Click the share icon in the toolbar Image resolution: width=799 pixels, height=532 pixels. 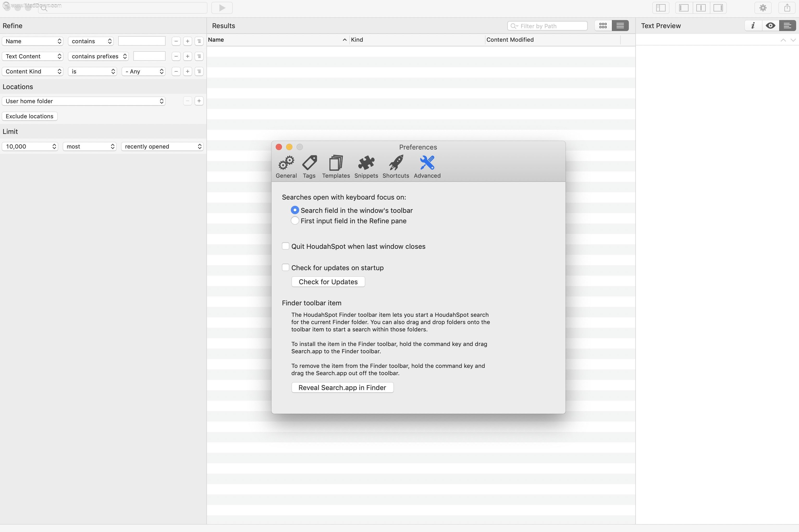[x=787, y=8]
